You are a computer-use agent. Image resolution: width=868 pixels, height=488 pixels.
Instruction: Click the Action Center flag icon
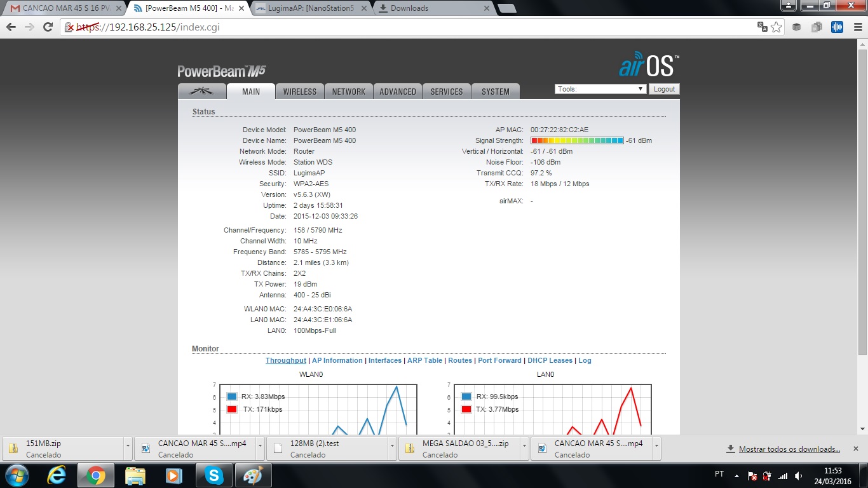click(x=752, y=475)
